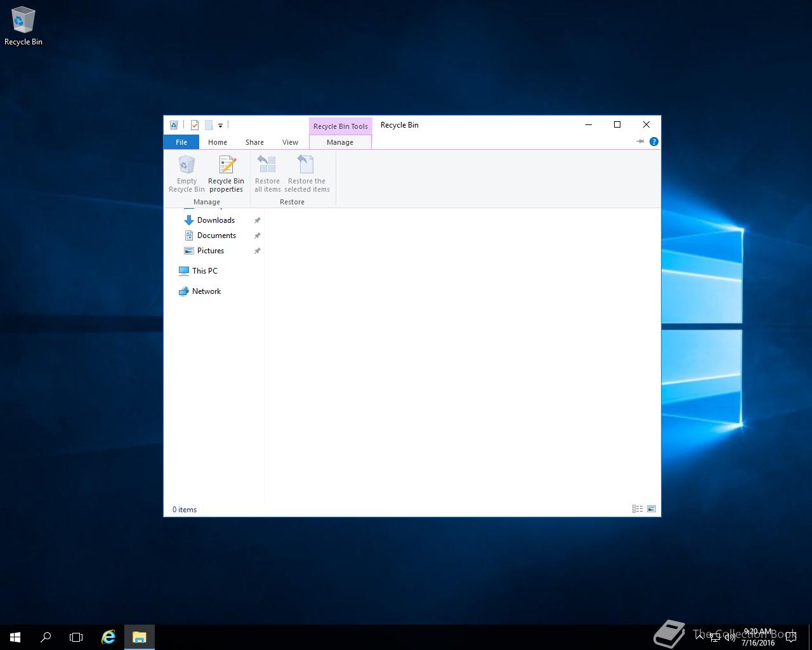Show hidden system tray icons
The width and height of the screenshot is (812, 650).
(x=700, y=637)
